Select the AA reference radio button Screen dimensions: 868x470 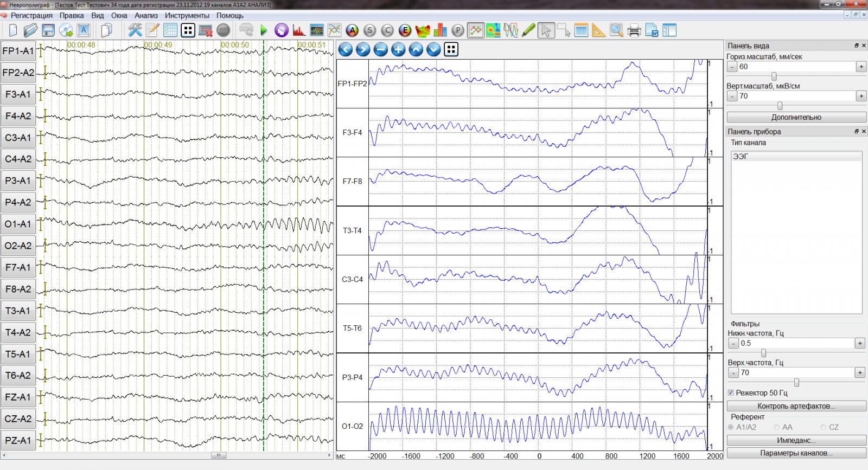(x=777, y=427)
